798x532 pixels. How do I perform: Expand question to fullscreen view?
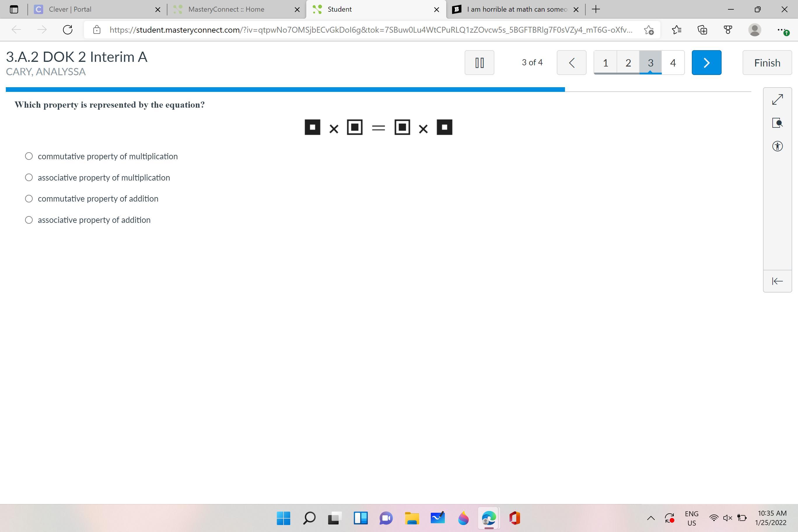click(777, 99)
